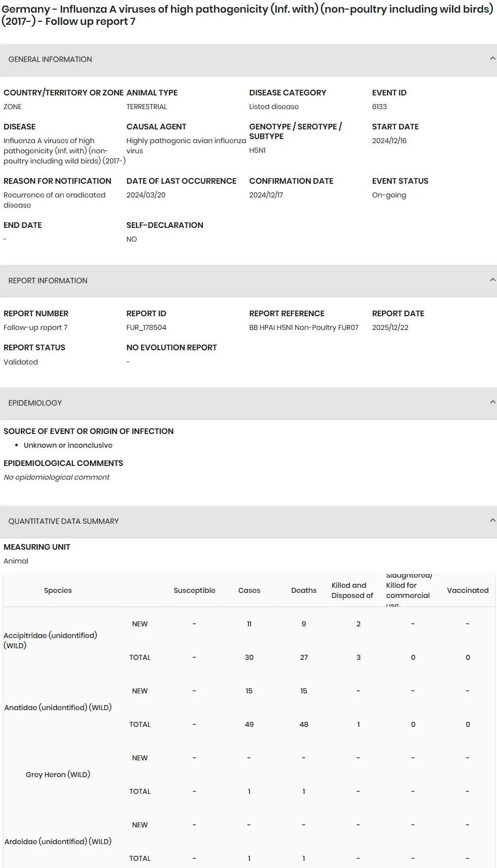Click Anatidae total deaths value 48
Screen dimensions: 497x868
[304, 724]
